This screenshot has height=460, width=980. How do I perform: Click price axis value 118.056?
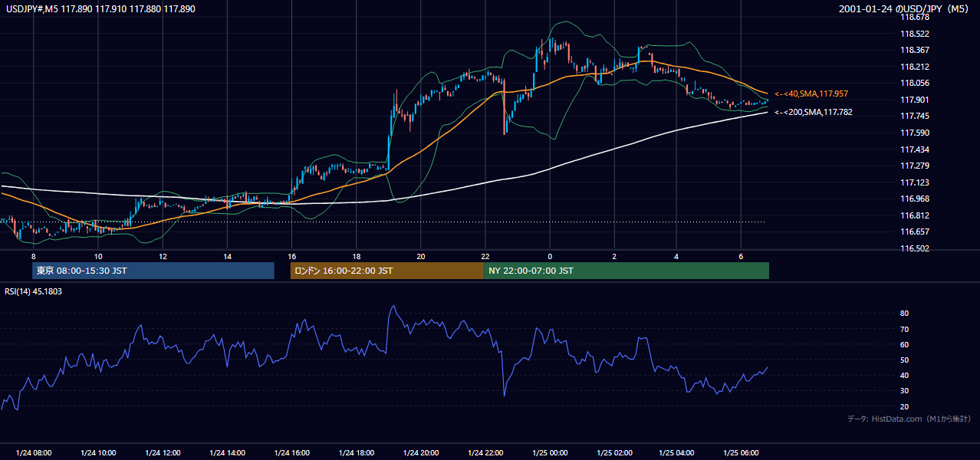(x=916, y=83)
